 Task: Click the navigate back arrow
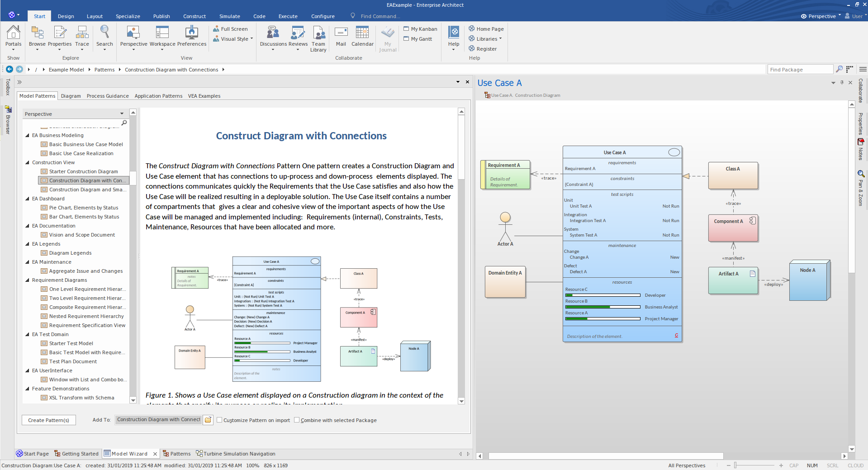pos(9,69)
